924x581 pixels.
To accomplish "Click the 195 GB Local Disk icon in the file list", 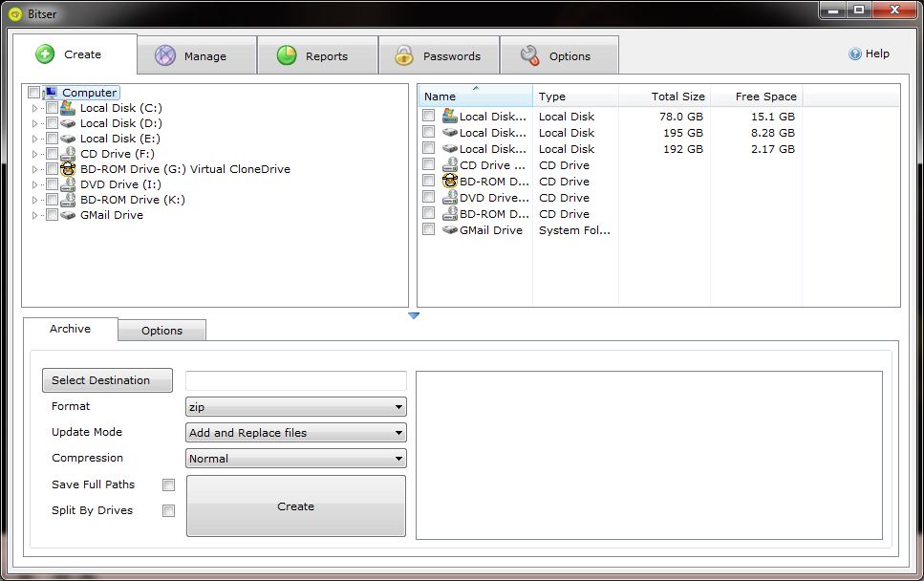I will click(x=450, y=133).
